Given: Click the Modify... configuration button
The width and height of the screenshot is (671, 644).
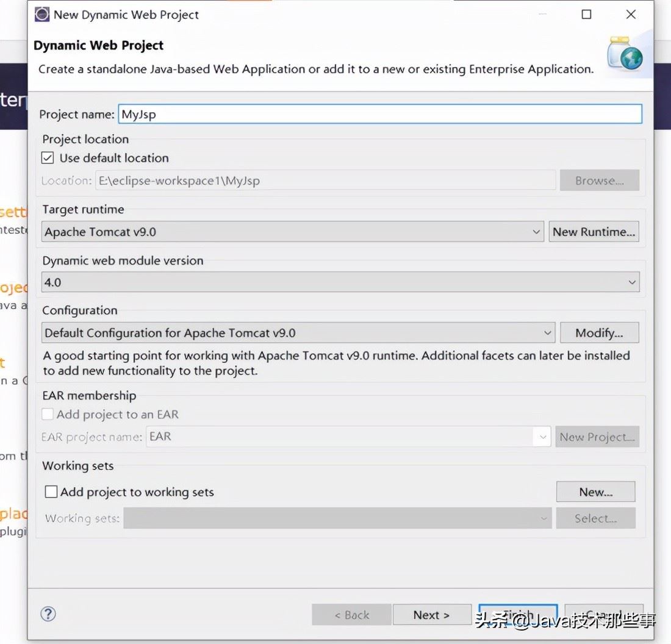Looking at the screenshot, I should coord(599,333).
